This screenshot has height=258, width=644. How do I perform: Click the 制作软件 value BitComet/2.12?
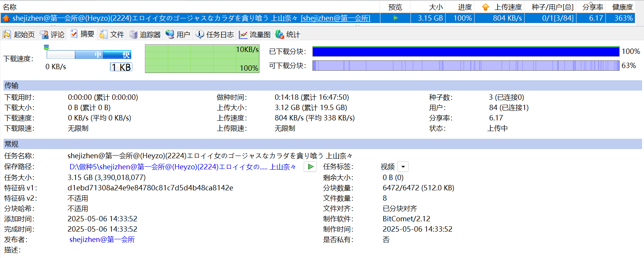pos(406,219)
